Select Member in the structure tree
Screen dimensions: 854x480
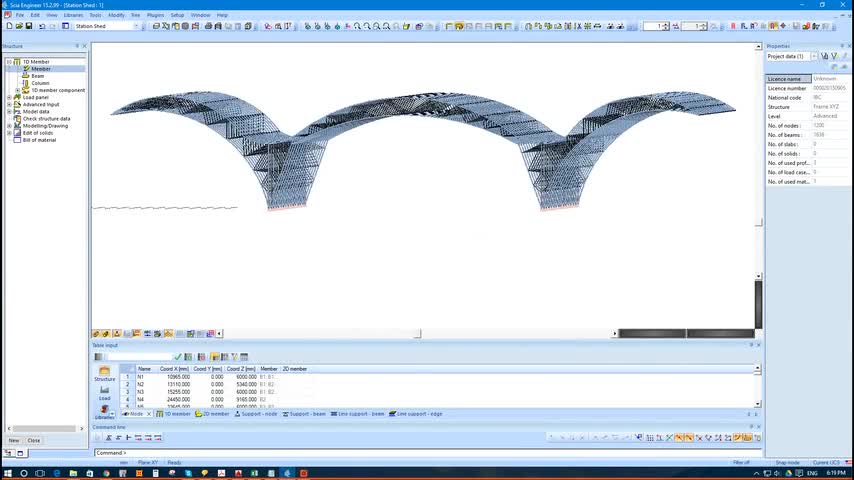pos(41,69)
